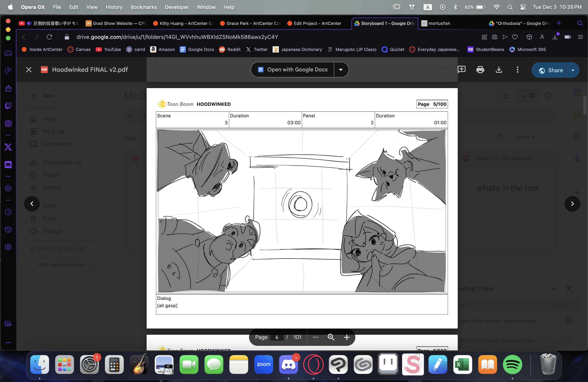Open macOS Control Center toggles
Viewport: 588px width, 382px height.
click(523, 7)
